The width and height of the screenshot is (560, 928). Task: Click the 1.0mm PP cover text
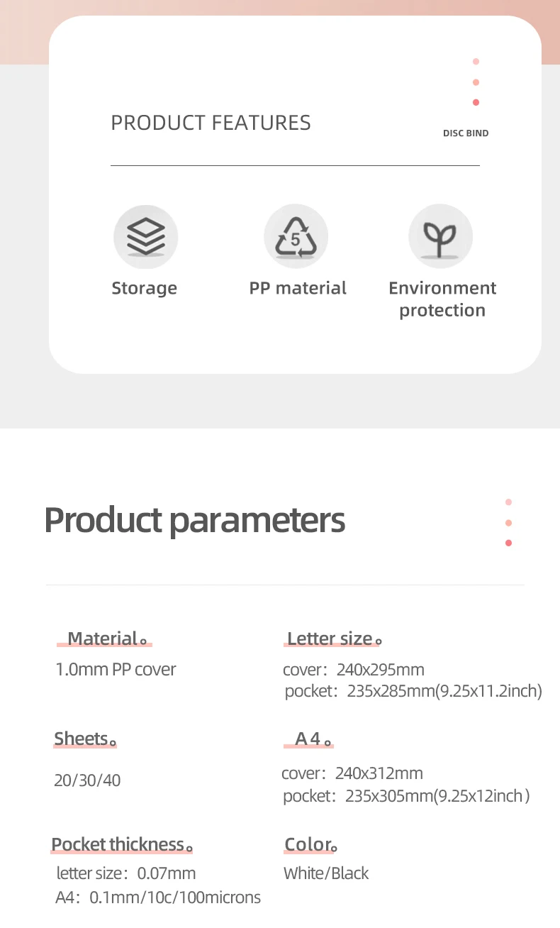tap(116, 669)
